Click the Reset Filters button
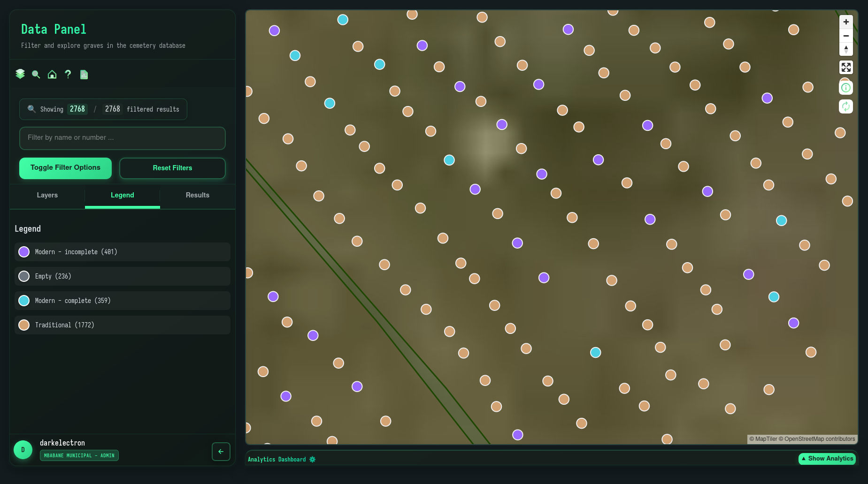 (x=172, y=168)
